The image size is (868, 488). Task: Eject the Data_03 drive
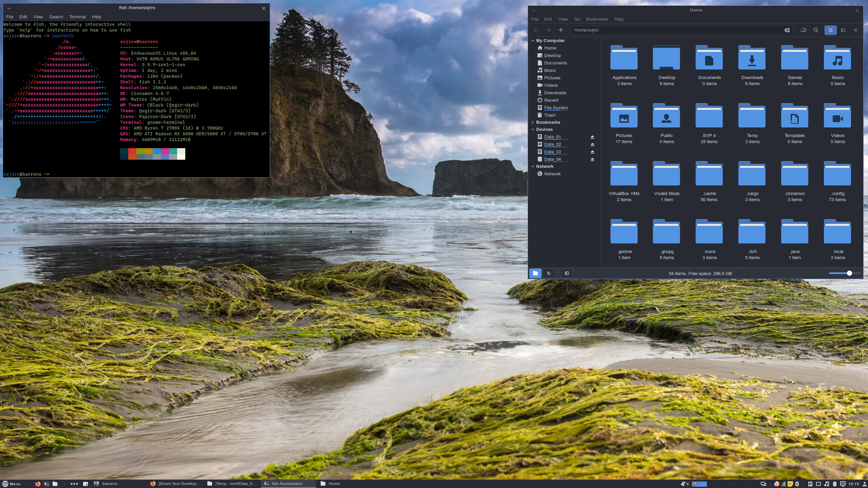[x=592, y=152]
